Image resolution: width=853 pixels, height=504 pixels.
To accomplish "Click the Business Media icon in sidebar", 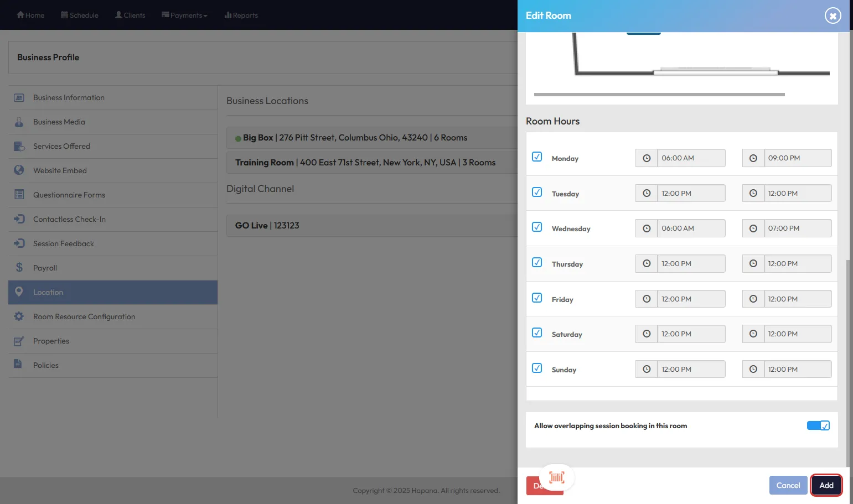I will click(x=19, y=122).
